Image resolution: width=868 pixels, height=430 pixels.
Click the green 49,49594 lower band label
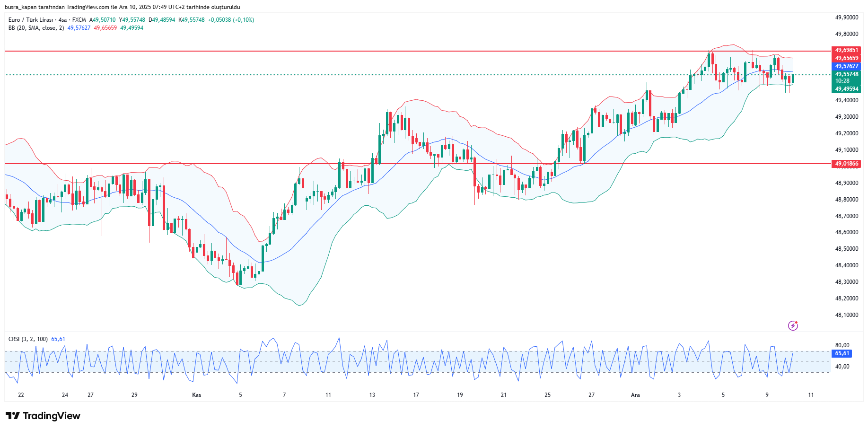click(x=846, y=89)
